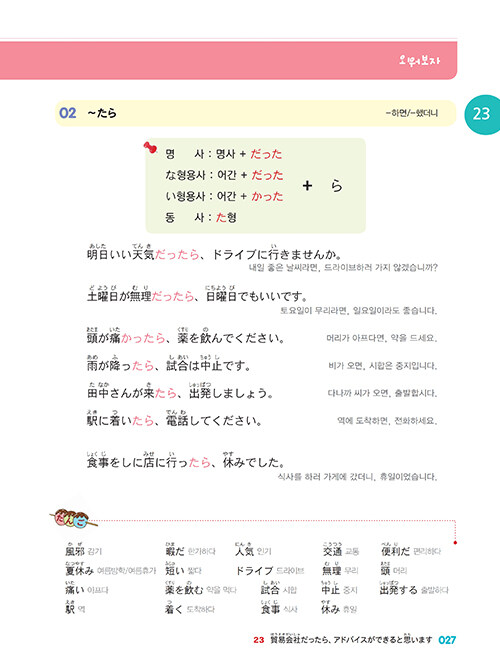
Task: Click vocabulary word ドライブ
Action: pos(254,570)
